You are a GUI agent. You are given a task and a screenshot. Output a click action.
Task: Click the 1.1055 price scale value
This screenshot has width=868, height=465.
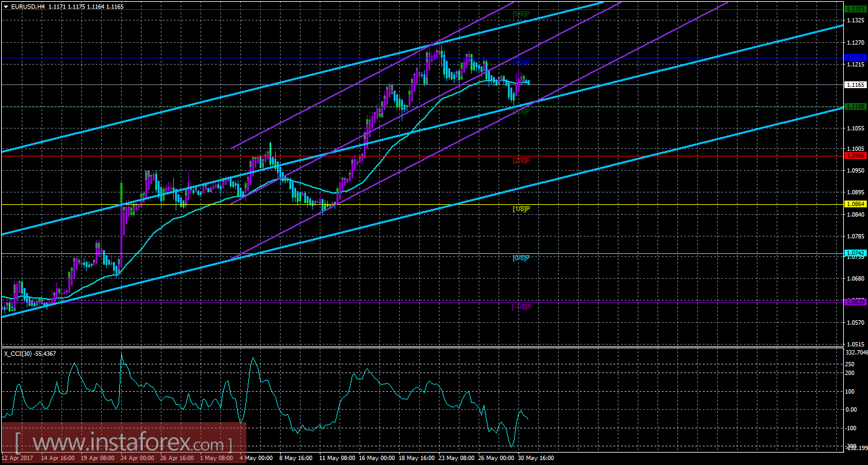click(x=855, y=127)
